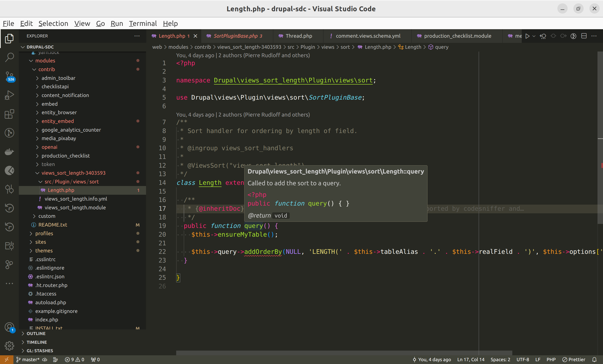This screenshot has width=603, height=364.
Task: Open the Source Control view with 526 badge
Action: [9, 76]
